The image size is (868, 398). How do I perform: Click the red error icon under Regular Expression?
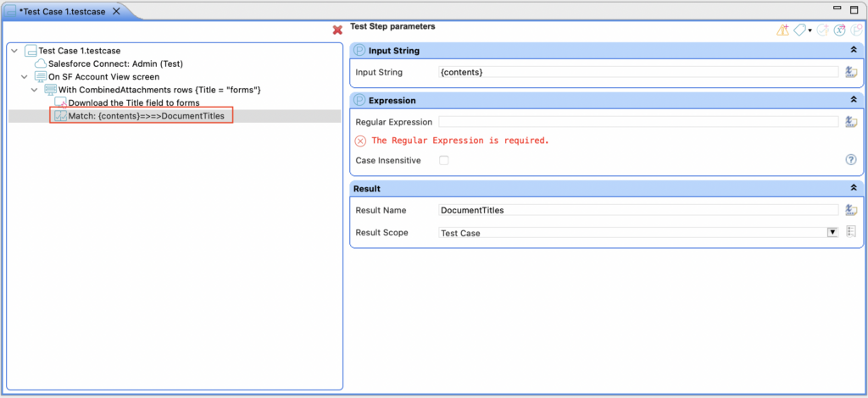pyautogui.click(x=360, y=141)
